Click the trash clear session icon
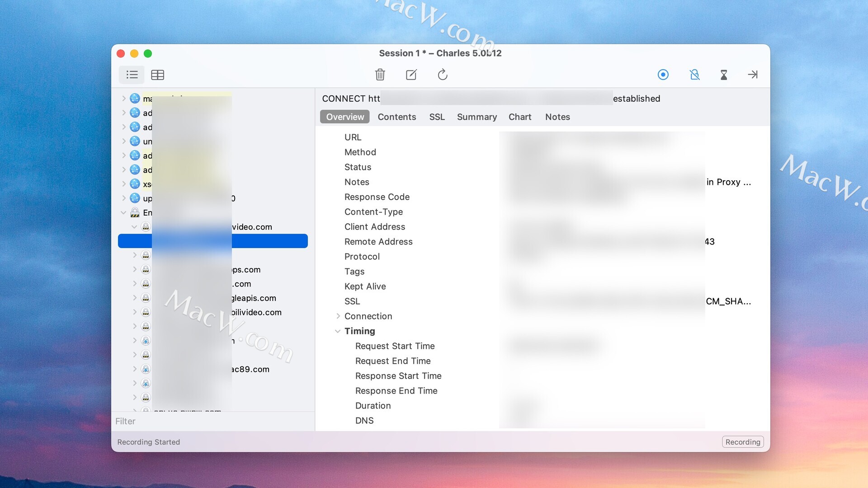This screenshot has width=868, height=488. [380, 75]
